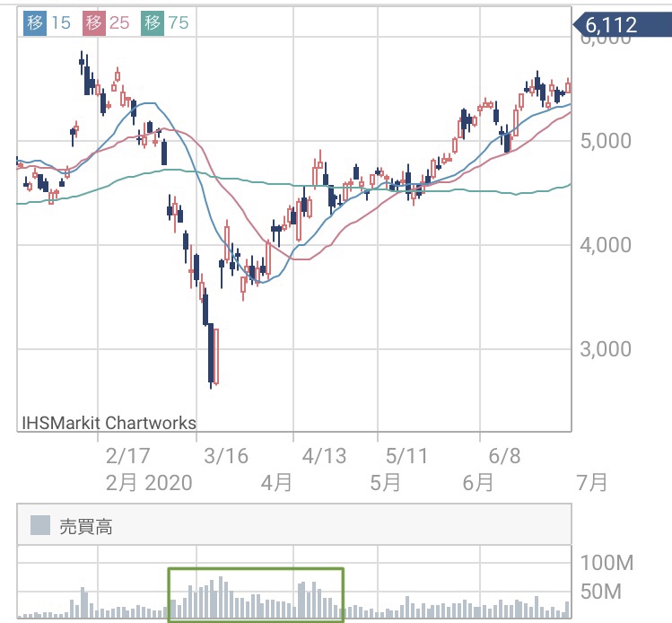Screen dimensions: 672x623
Task: Click the 6,112 current price flag
Action: click(623, 25)
